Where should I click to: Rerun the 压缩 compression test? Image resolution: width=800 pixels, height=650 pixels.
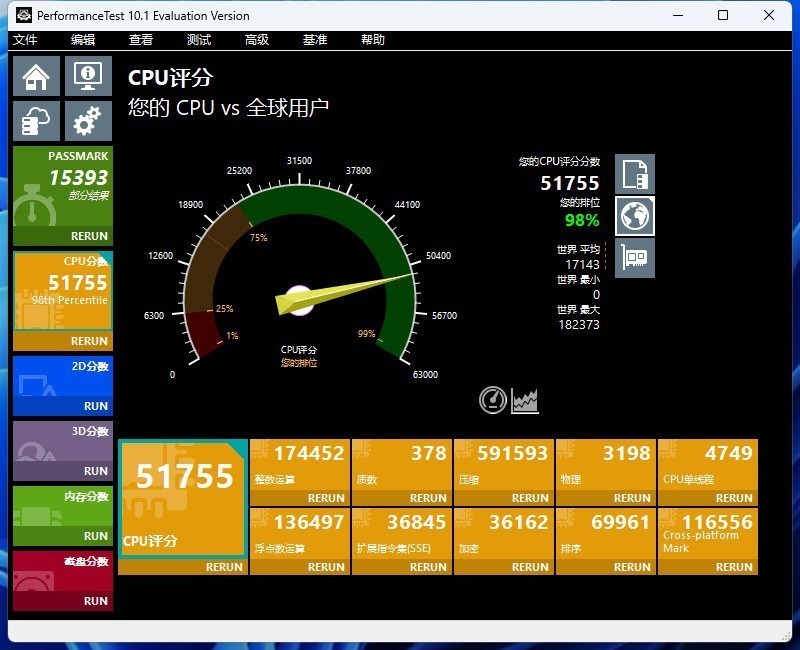530,498
